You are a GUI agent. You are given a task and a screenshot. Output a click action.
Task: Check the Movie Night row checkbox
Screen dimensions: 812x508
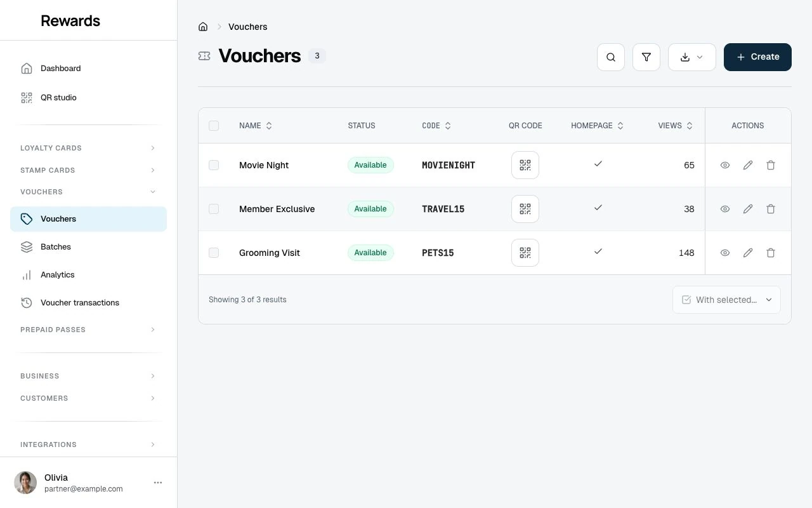point(214,165)
